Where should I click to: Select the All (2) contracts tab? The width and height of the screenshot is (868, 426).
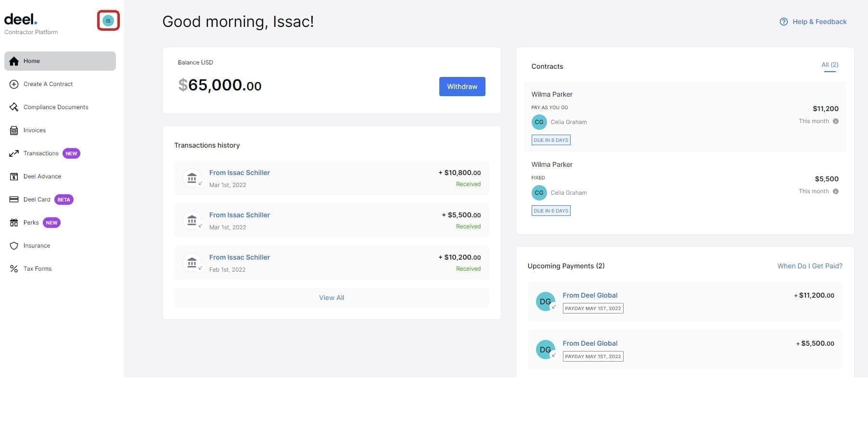tap(830, 65)
